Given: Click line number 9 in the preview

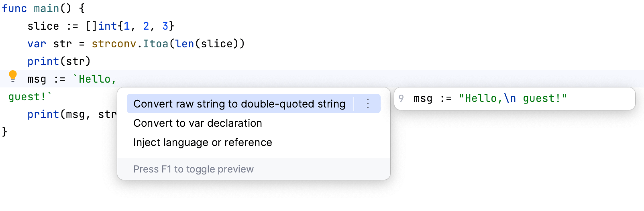Looking at the screenshot, I should pos(401,99).
